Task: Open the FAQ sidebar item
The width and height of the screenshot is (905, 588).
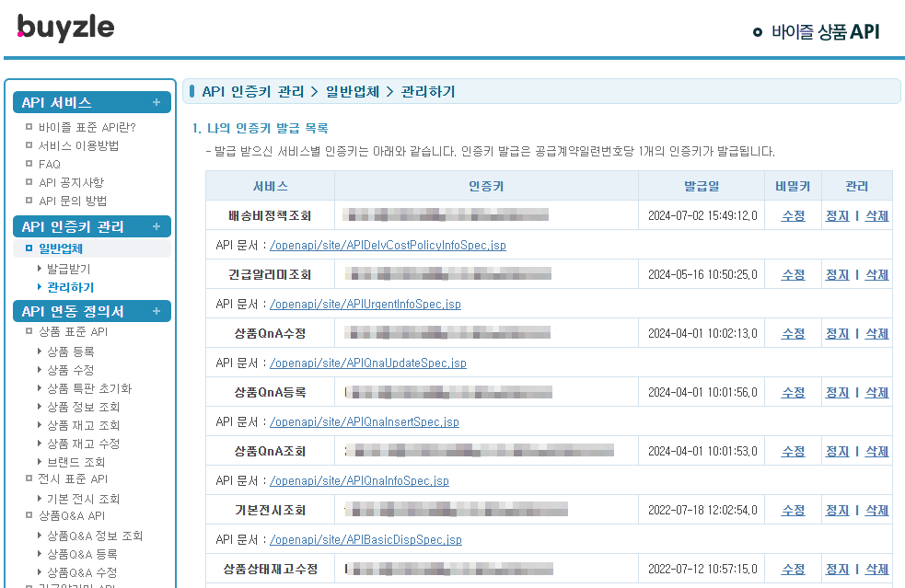Action: point(50,164)
